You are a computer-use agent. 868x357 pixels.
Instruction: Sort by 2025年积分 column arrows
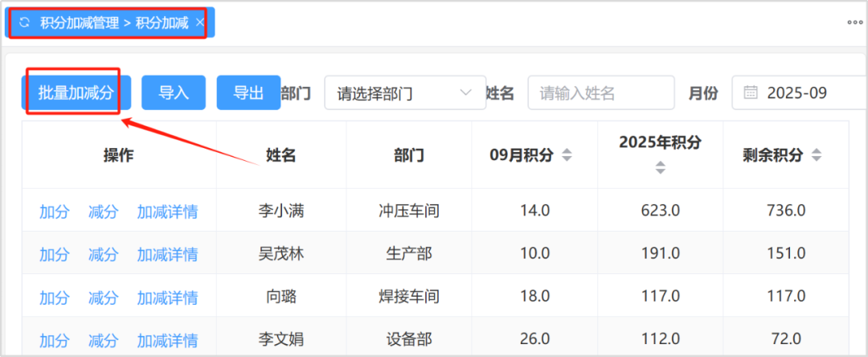tap(661, 167)
